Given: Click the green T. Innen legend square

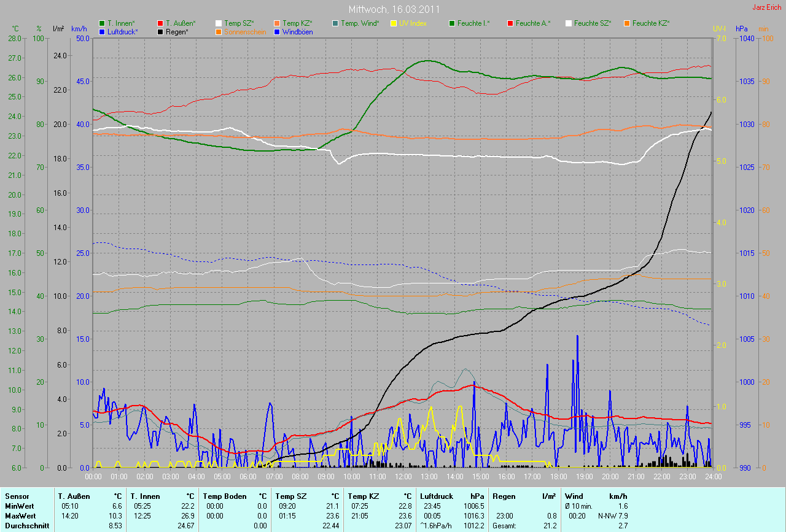Looking at the screenshot, I should click(103, 23).
